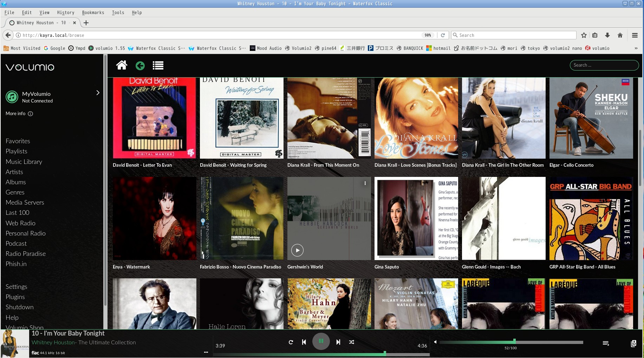This screenshot has width=644, height=358.
Task: Go to the previous track
Action: 304,342
